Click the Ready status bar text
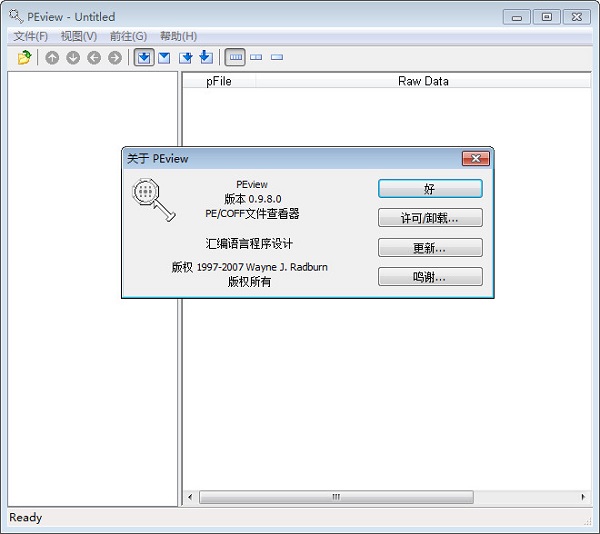Image resolution: width=600 pixels, height=534 pixels. pos(26,518)
